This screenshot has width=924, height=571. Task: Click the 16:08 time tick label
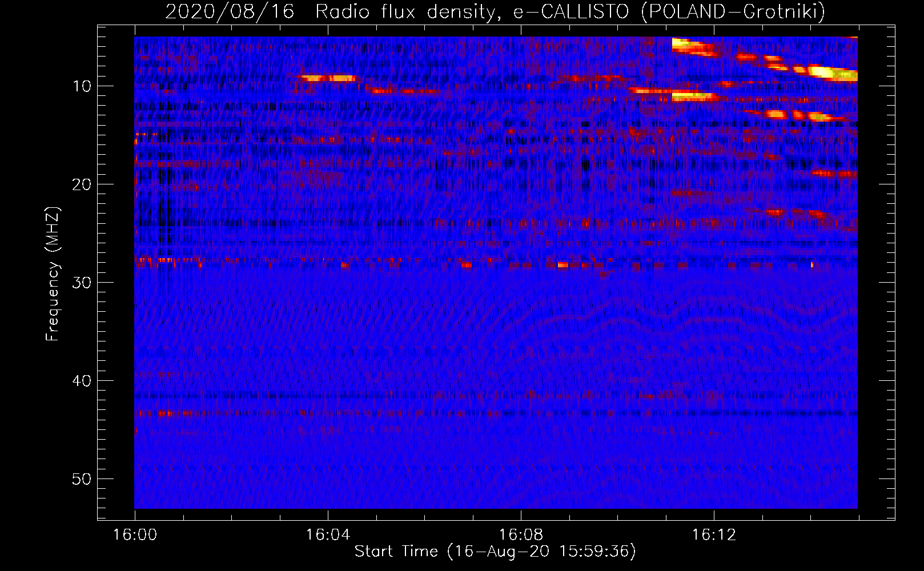coord(521,535)
